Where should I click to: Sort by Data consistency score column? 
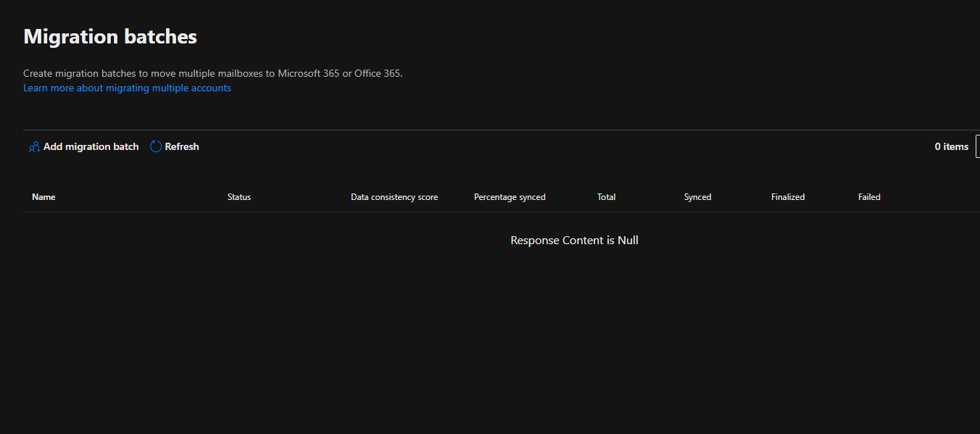394,196
